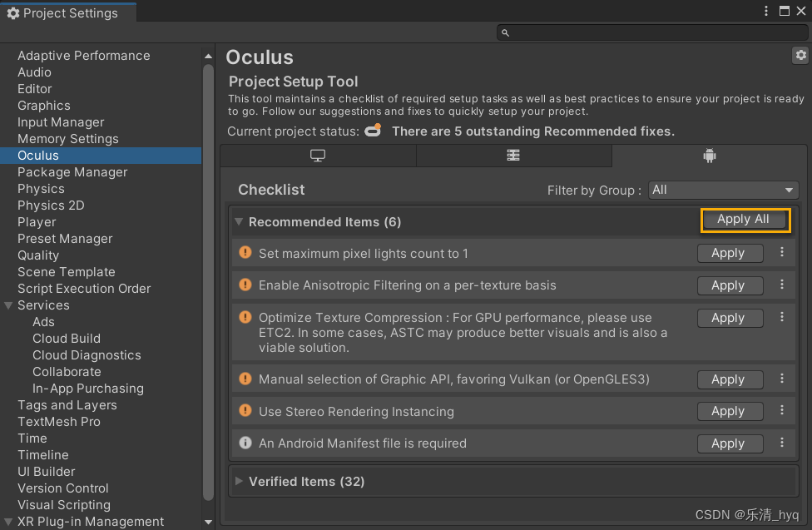Click the search magnifier icon
Viewport: 812px width, 530px height.
point(506,33)
